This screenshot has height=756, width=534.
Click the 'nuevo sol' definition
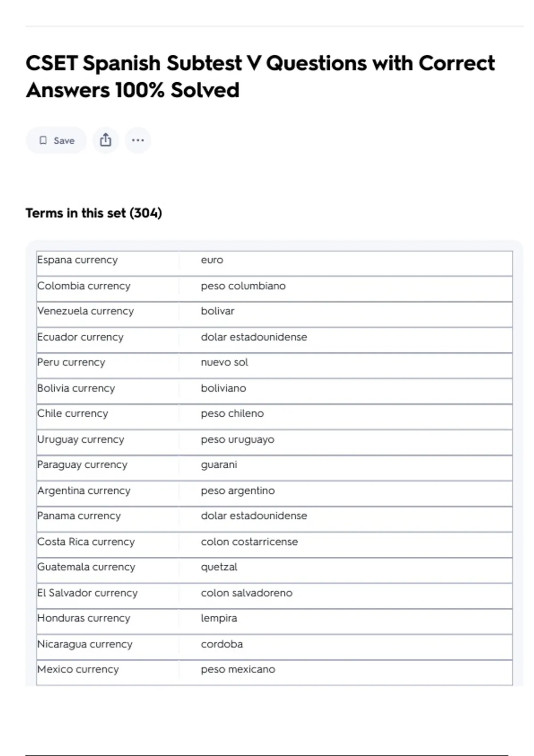click(x=224, y=362)
